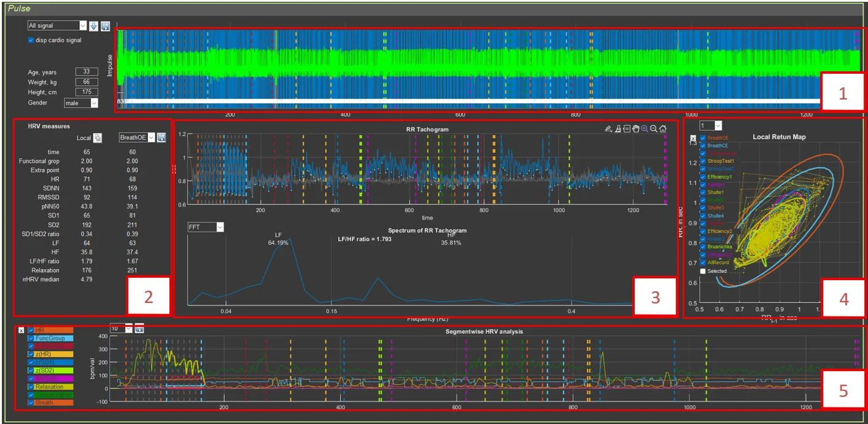Click the blue download arrow icon
Screen dimensions: 868x424
click(93, 26)
